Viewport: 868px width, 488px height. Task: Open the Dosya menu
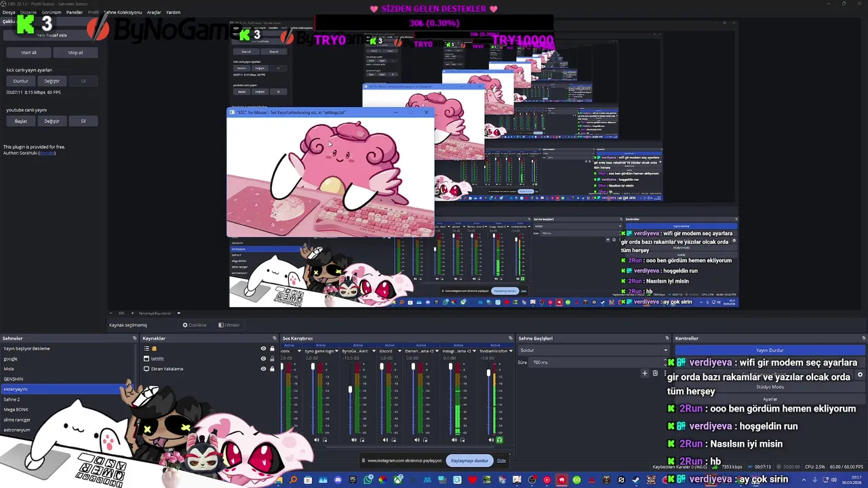pos(8,12)
